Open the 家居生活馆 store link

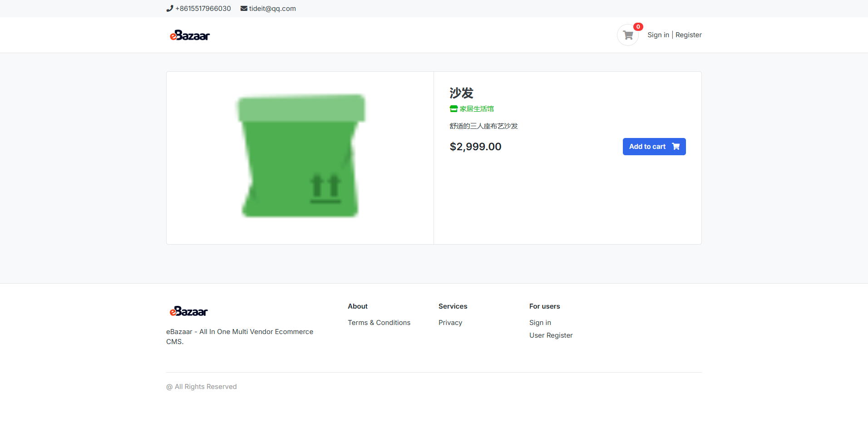477,109
